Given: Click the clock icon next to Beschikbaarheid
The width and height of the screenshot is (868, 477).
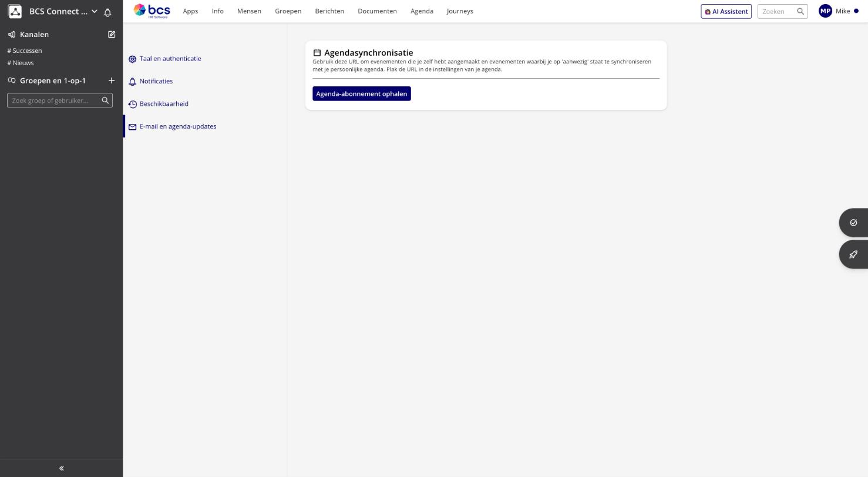Looking at the screenshot, I should (x=133, y=104).
